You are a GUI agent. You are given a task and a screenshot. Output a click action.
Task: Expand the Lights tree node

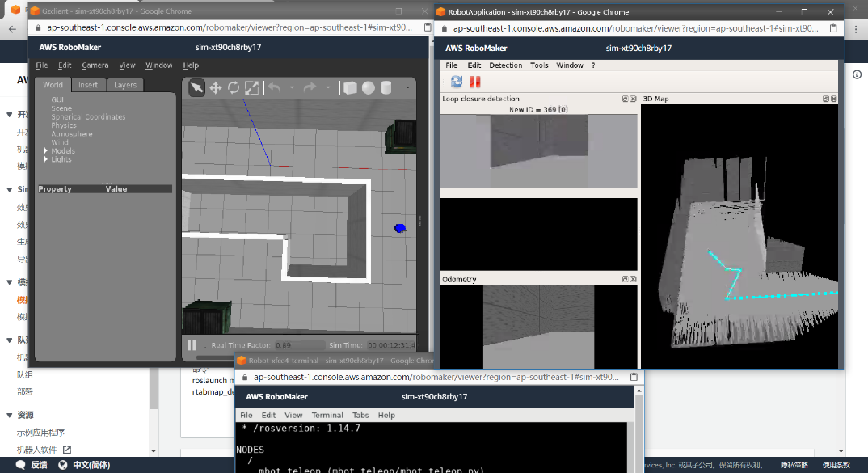[x=46, y=160]
